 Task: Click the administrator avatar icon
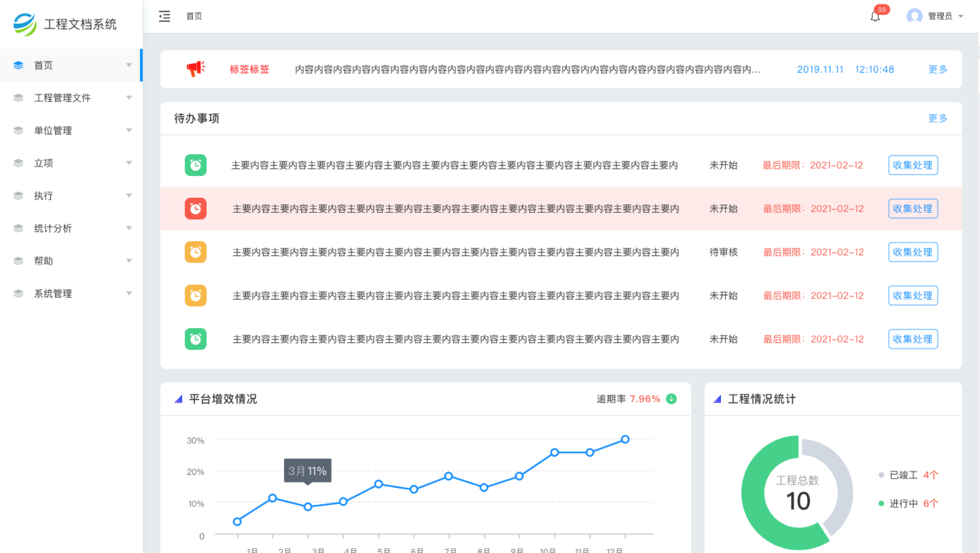[914, 16]
